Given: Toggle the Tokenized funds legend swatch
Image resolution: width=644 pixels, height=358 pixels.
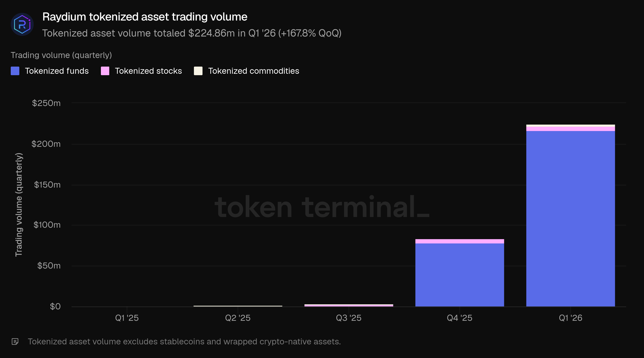Looking at the screenshot, I should [15, 71].
